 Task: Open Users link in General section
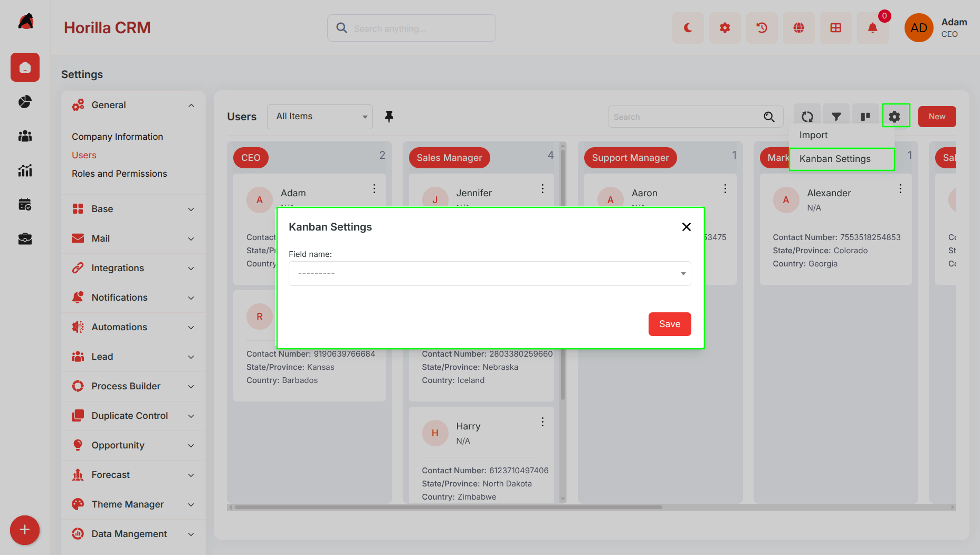point(84,155)
